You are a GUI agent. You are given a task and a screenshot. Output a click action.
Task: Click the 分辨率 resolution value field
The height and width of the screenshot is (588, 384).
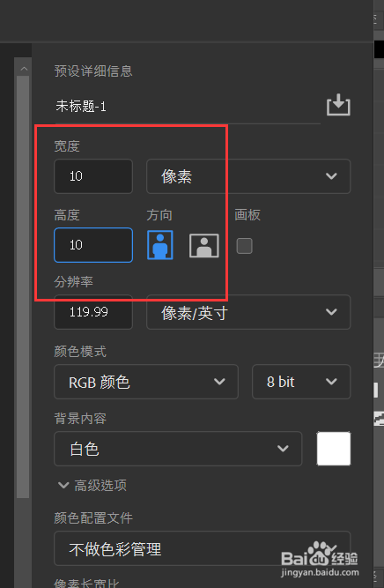pyautogui.click(x=93, y=312)
